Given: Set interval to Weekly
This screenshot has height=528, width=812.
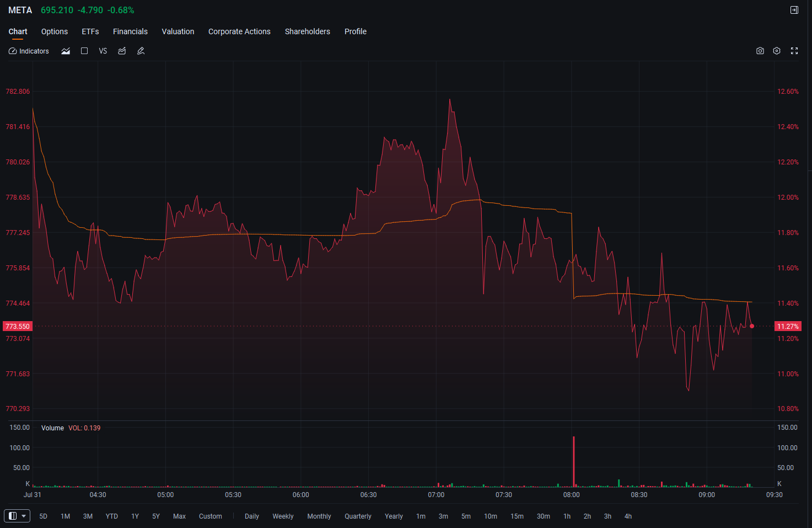Looking at the screenshot, I should (x=283, y=516).
